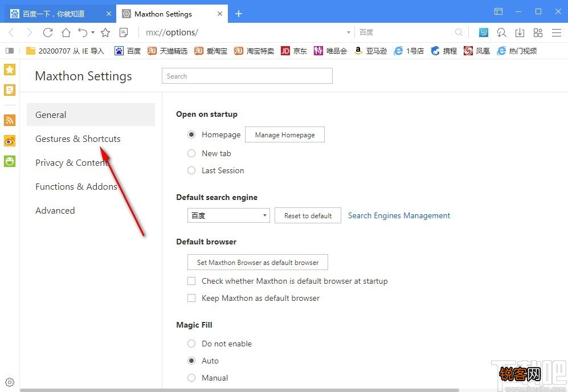Bookmark the page with the star icon
The width and height of the screenshot is (568, 392).
click(105, 32)
